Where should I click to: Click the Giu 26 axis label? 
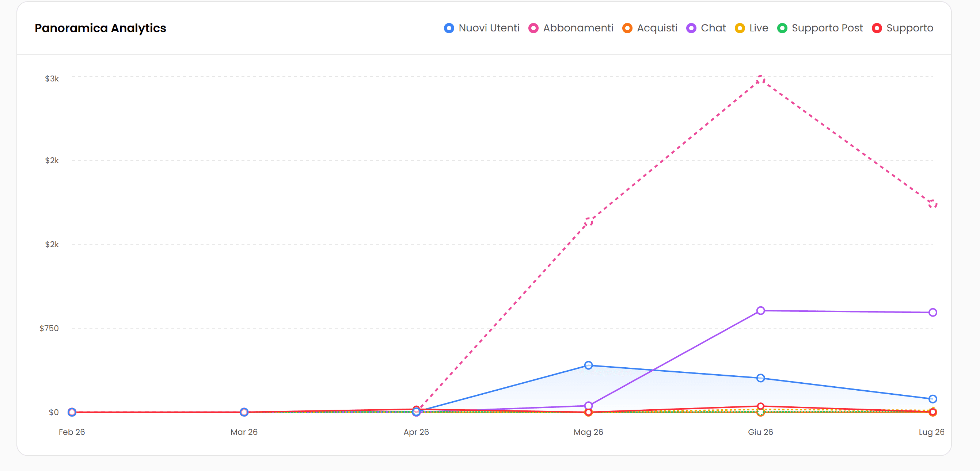click(x=760, y=432)
